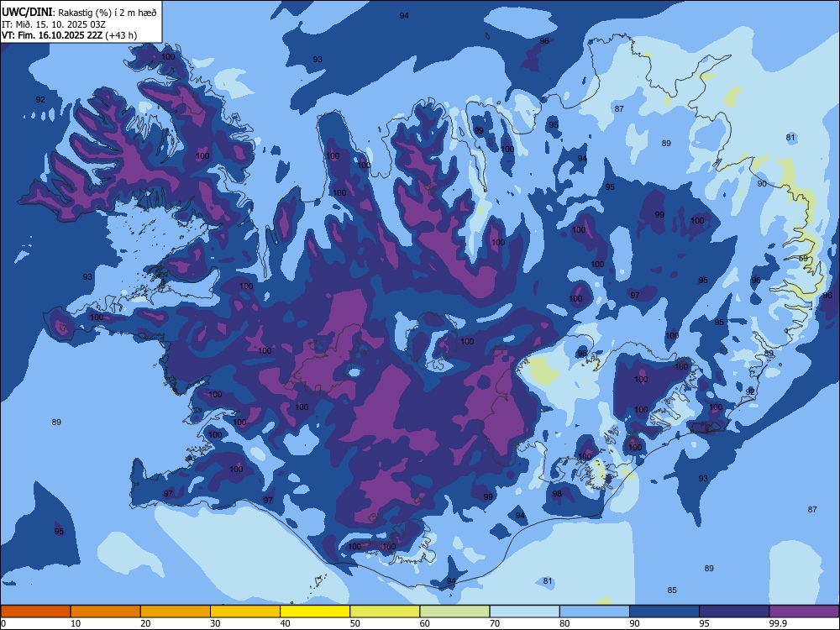Click the '30' label under the legend

point(215,623)
